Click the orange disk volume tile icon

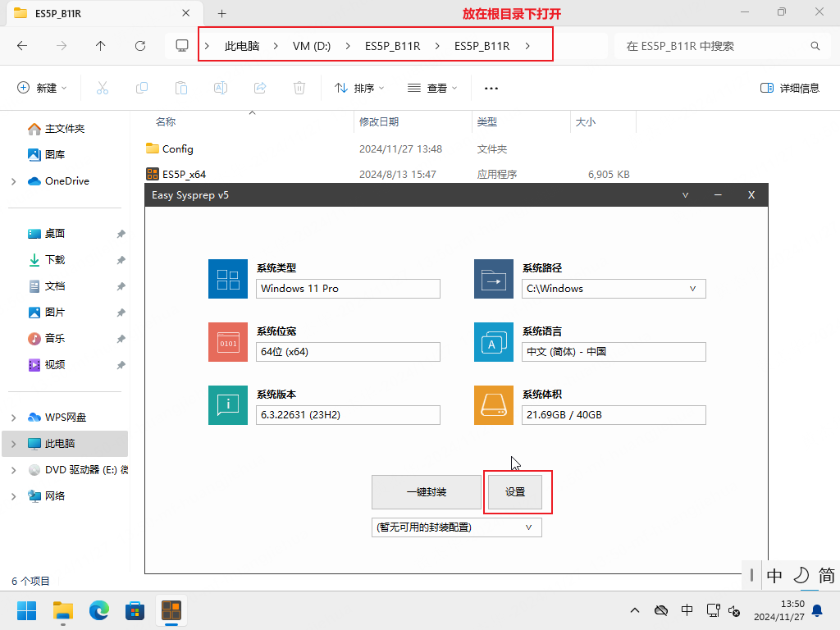[x=494, y=405]
